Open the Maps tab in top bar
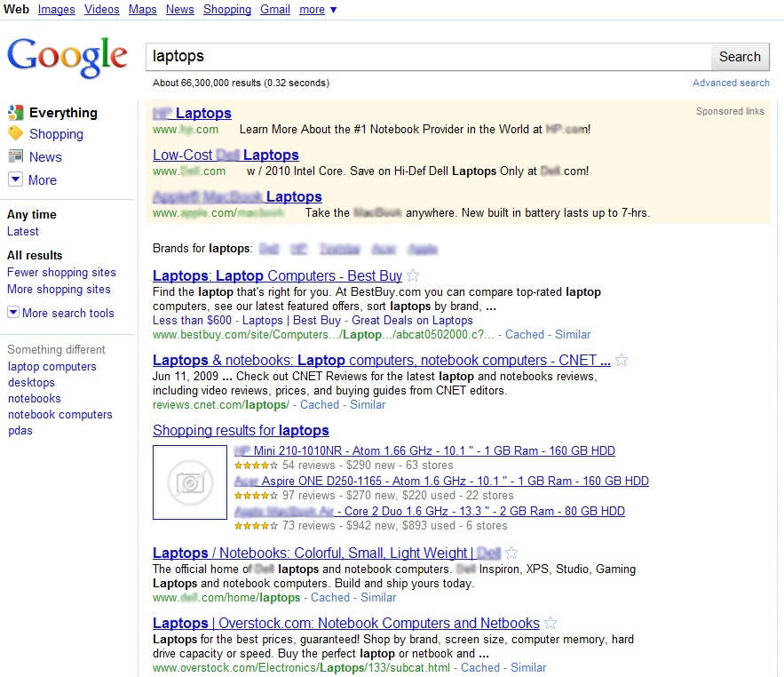 coord(142,10)
